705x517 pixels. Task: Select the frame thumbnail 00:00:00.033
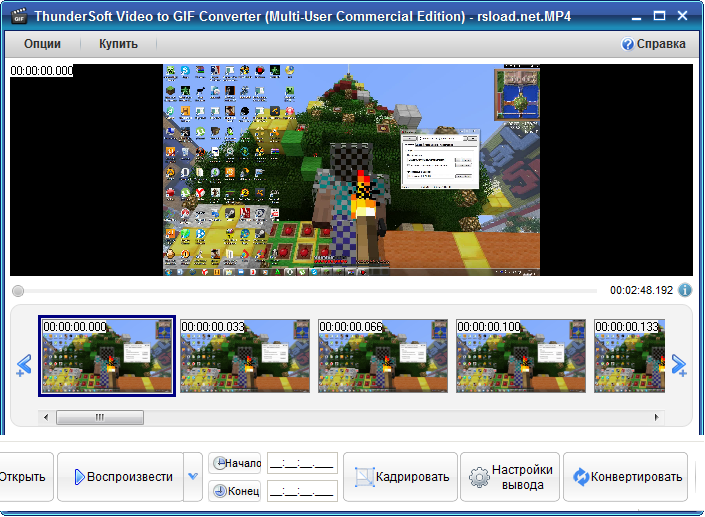click(x=245, y=356)
